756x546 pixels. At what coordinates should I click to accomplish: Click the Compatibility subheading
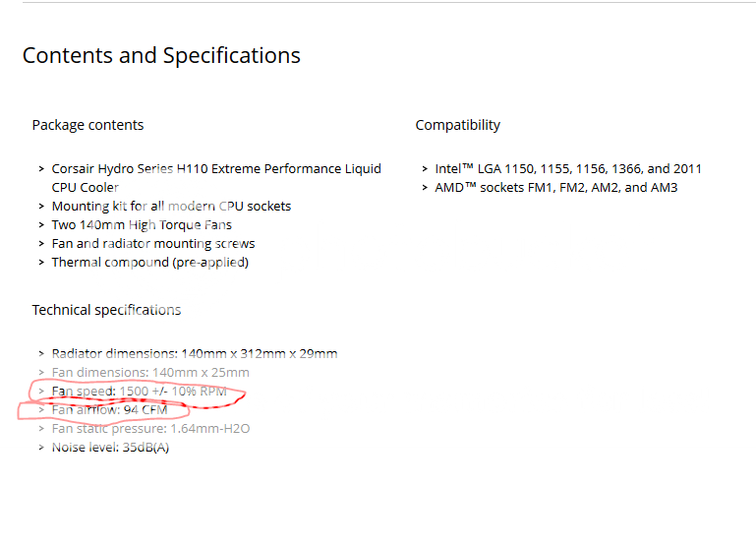click(x=457, y=125)
